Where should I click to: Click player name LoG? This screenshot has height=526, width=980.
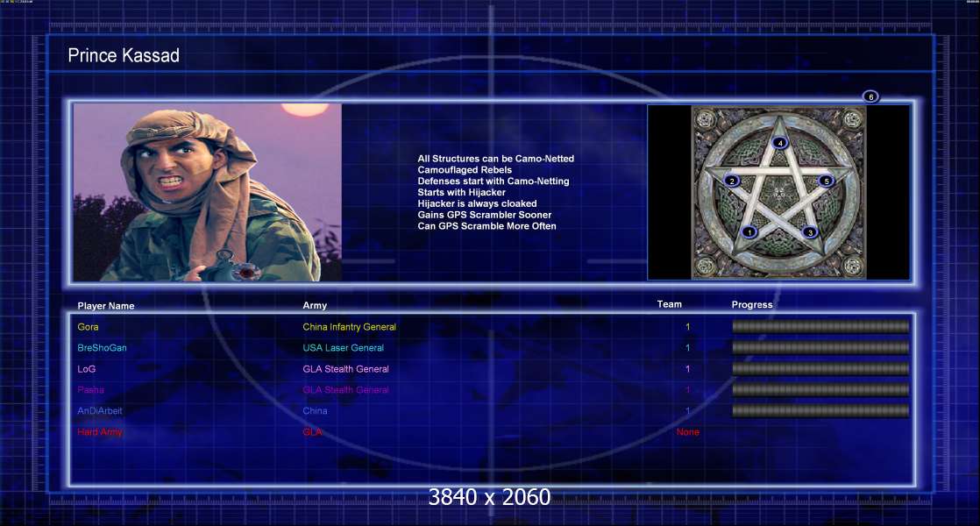(86, 369)
